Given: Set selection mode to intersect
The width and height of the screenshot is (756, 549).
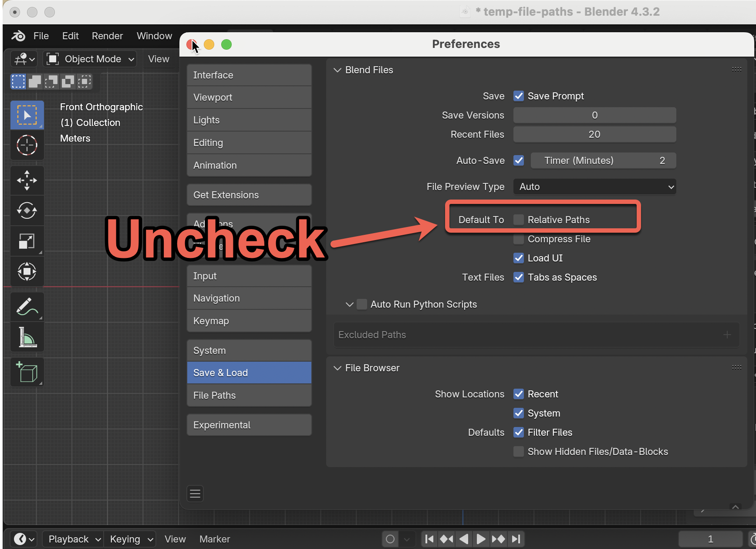Looking at the screenshot, I should [84, 81].
